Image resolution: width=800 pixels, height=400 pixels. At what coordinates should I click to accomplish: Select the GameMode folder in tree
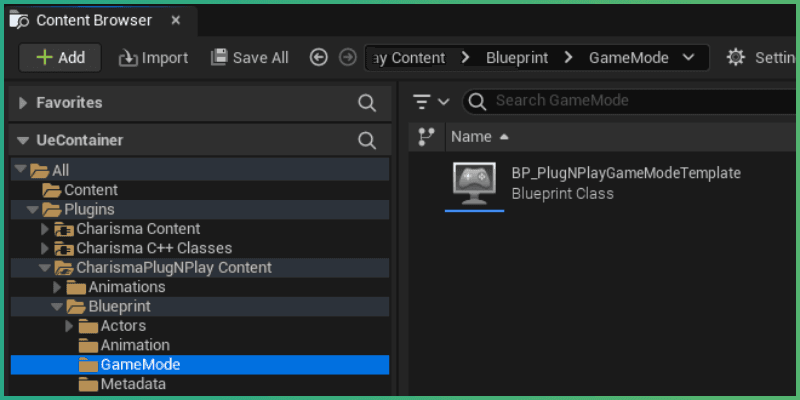(140, 365)
